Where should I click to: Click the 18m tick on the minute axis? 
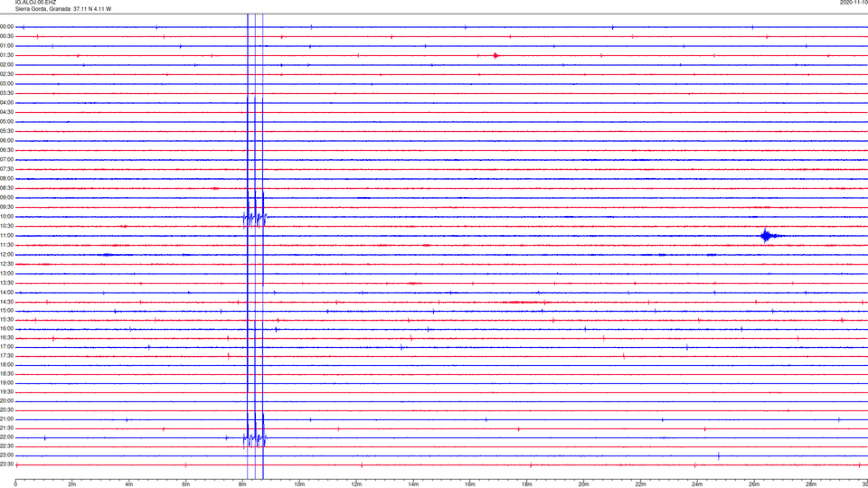[527, 484]
